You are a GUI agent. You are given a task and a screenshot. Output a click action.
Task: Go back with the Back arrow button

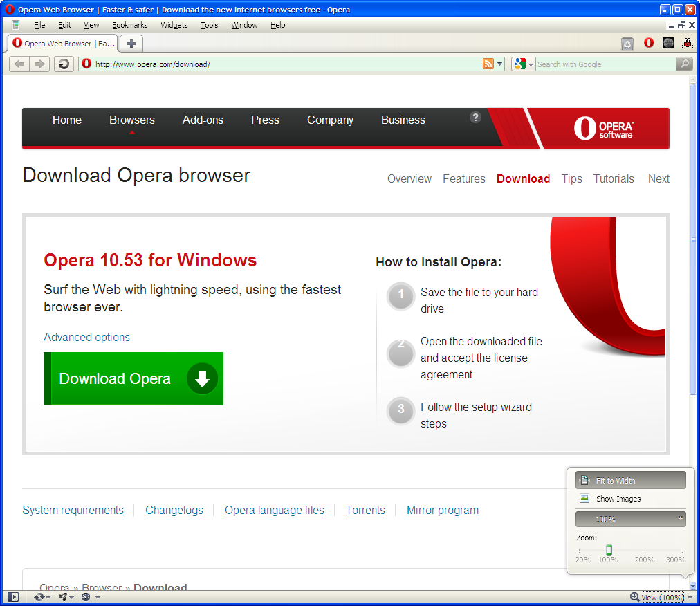(x=19, y=64)
